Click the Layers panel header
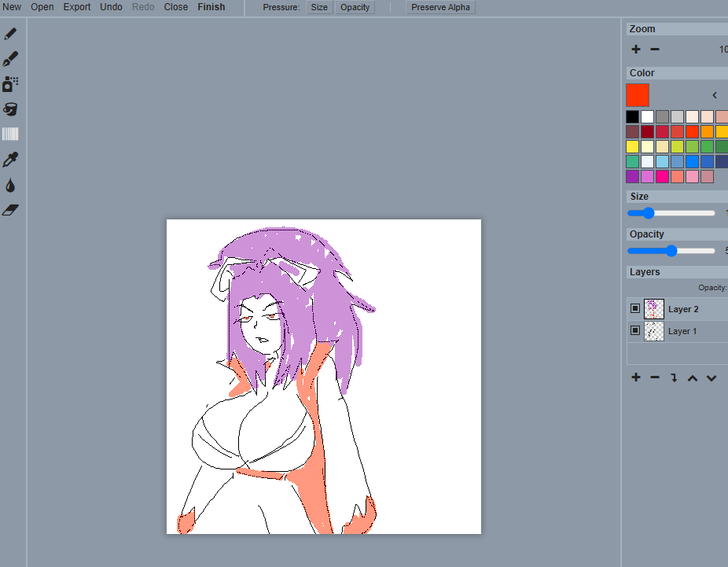Viewport: 728px width, 567px height. [677, 271]
